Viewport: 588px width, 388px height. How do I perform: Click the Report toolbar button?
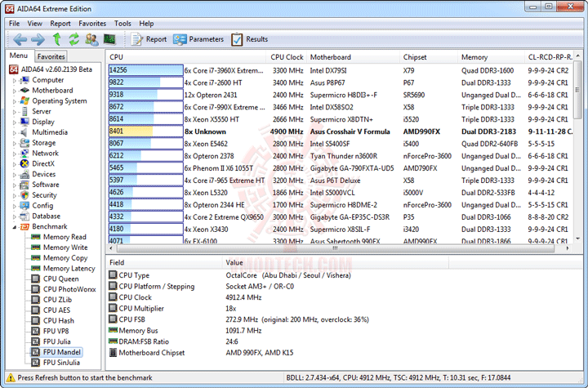pyautogui.click(x=149, y=39)
